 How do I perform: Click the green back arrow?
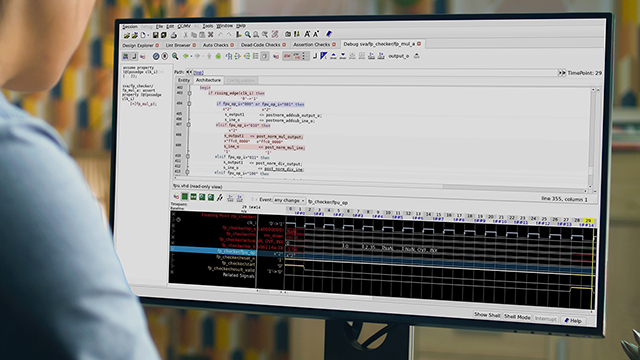186,56
